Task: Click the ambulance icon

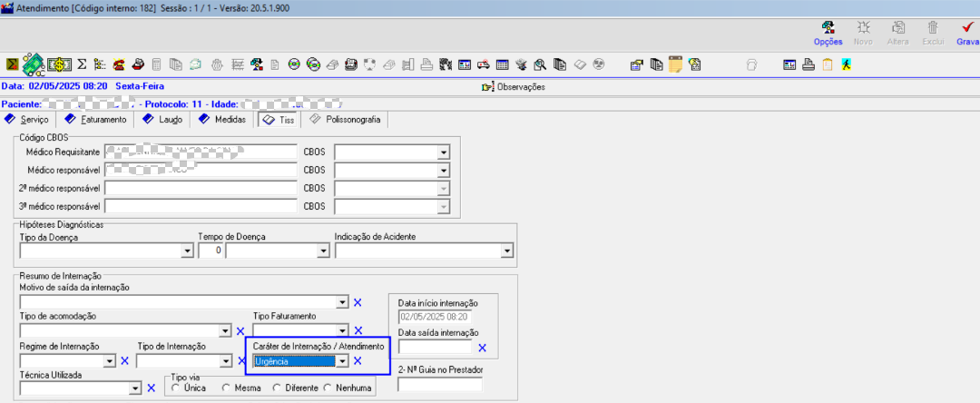Action: [x=483, y=64]
